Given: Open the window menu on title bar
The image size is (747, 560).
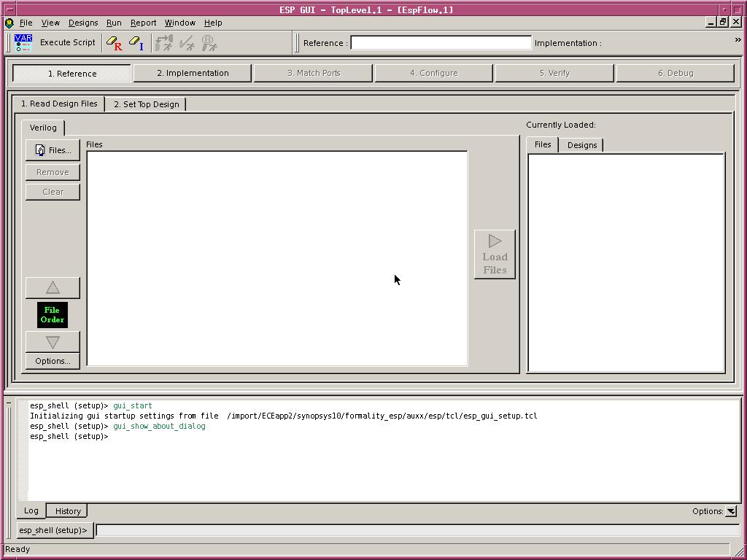Looking at the screenshot, I should pyautogui.click(x=11, y=9).
